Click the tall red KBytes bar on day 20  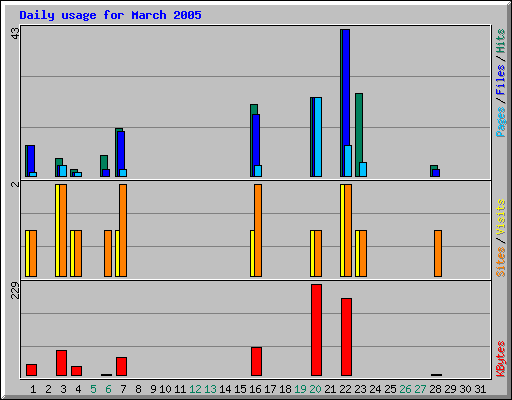pos(316,330)
